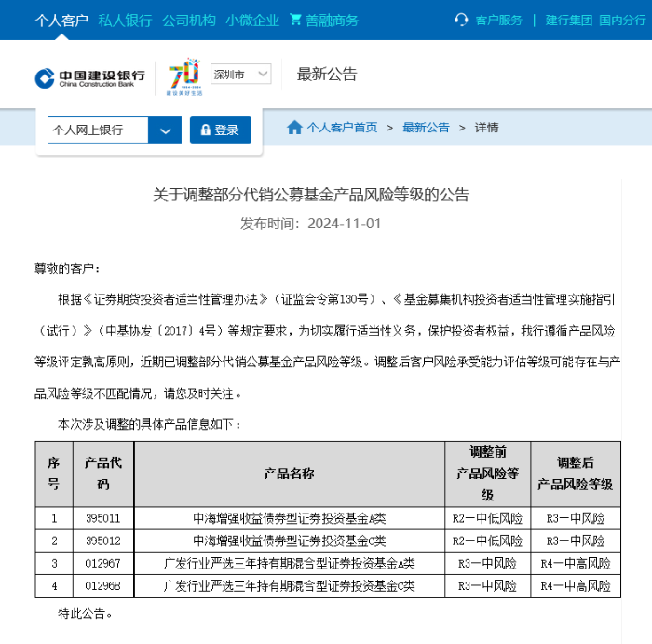Click R2一中低风险 cell for 395011
The height and width of the screenshot is (644, 652).
[x=488, y=518]
